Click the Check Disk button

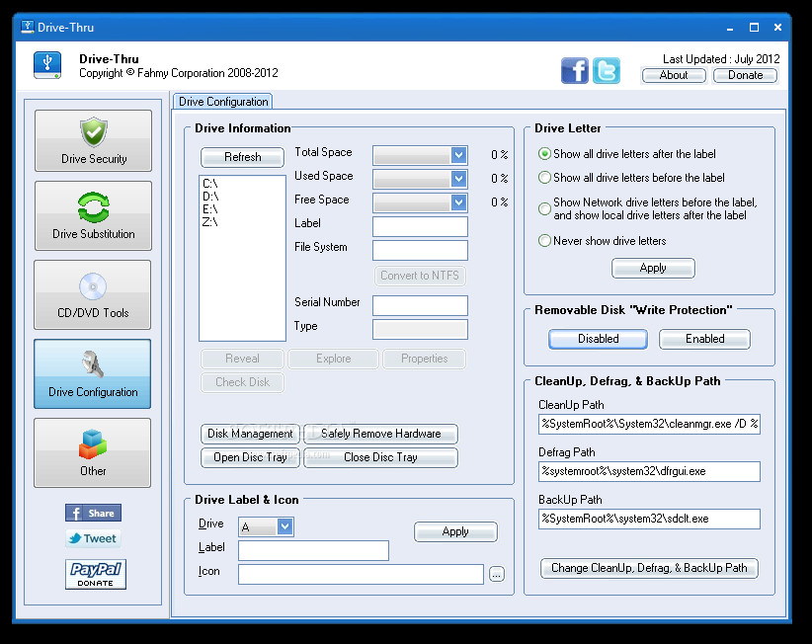[x=242, y=382]
